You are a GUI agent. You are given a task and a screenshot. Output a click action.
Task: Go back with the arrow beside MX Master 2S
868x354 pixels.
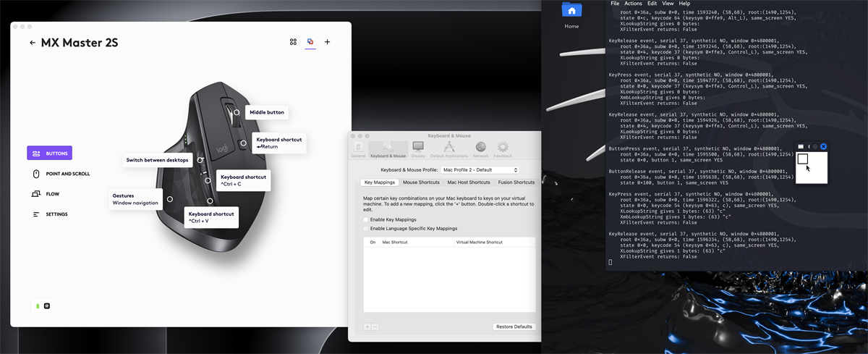[x=33, y=43]
